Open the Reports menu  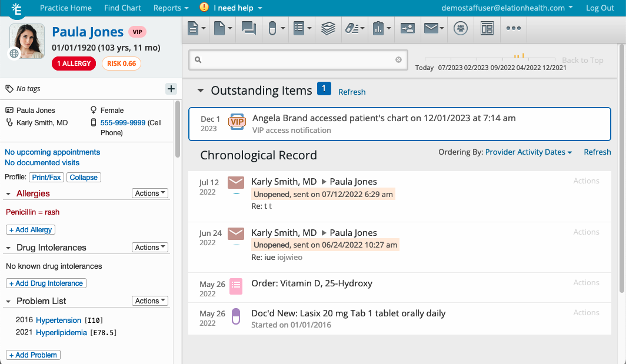(171, 8)
